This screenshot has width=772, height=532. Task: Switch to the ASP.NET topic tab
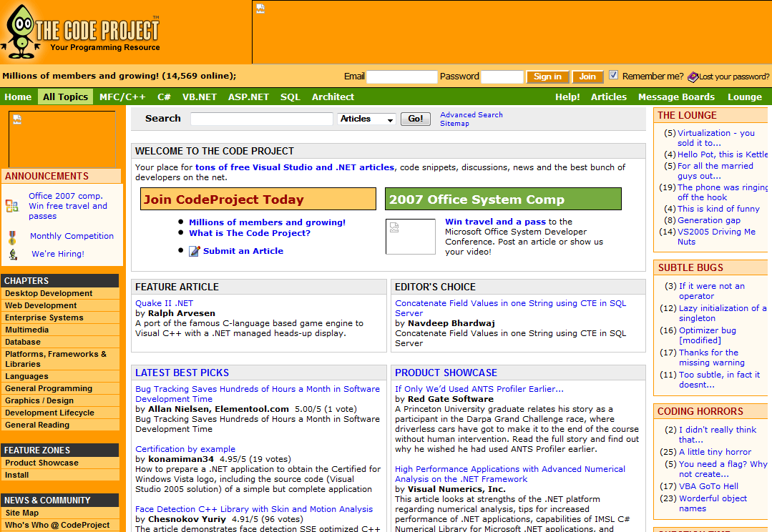pyautogui.click(x=248, y=97)
